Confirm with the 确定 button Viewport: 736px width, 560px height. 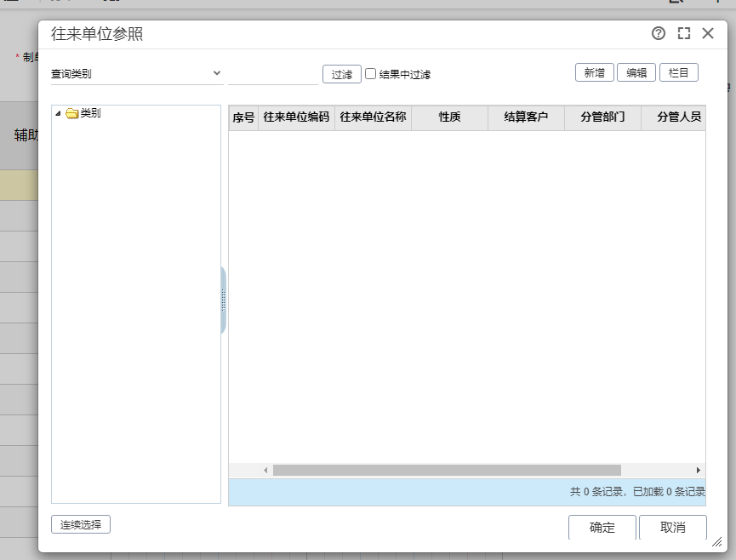pyautogui.click(x=602, y=527)
